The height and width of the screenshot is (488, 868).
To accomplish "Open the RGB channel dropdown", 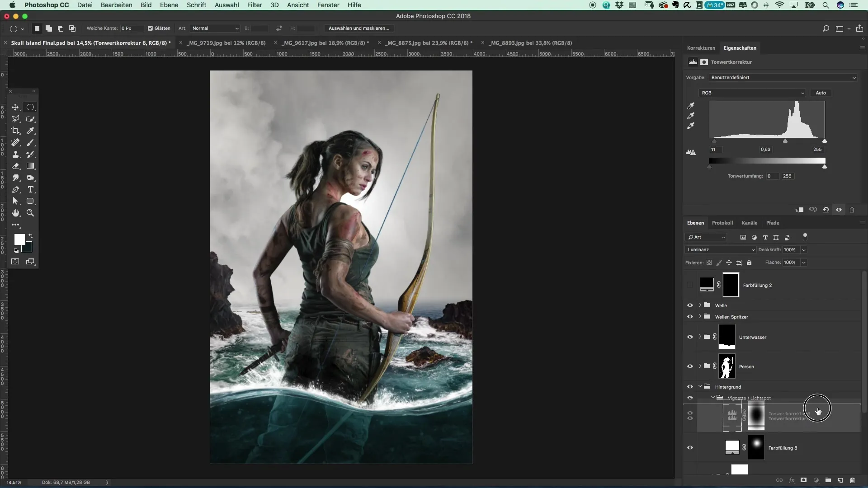I will coord(753,93).
